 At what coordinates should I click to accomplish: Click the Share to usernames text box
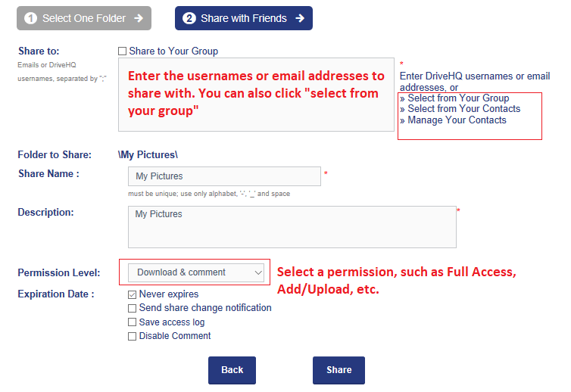click(x=256, y=95)
